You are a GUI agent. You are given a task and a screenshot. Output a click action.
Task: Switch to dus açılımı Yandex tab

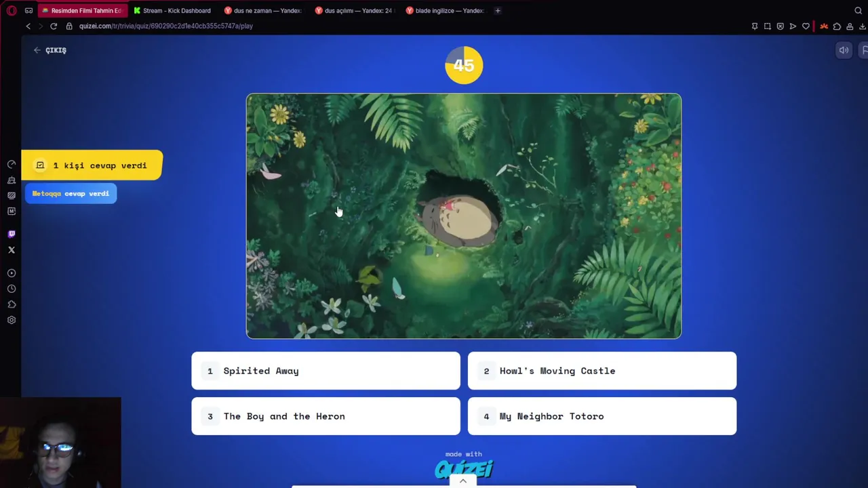[x=355, y=11]
